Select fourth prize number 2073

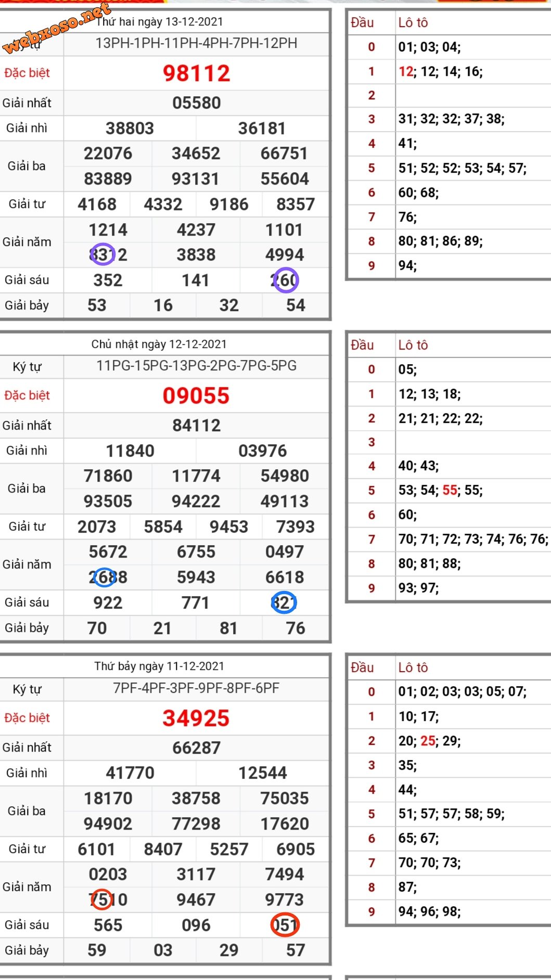(97, 527)
